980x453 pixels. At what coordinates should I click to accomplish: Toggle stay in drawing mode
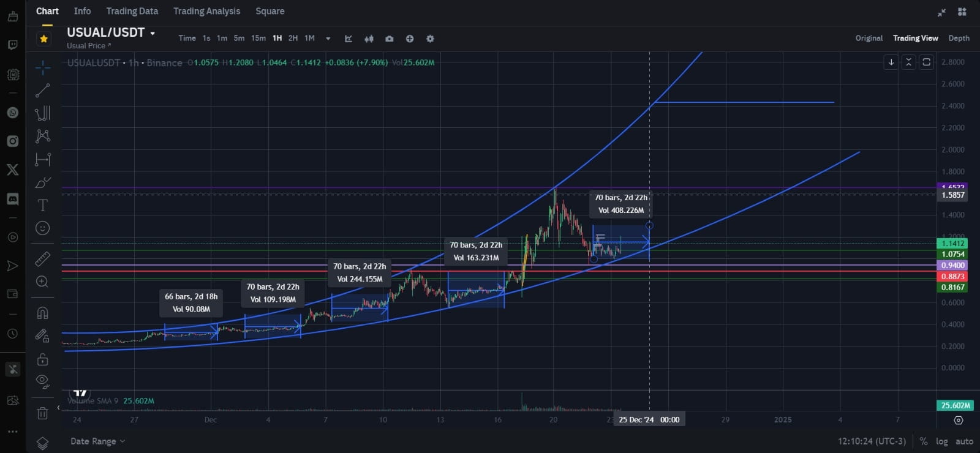(42, 335)
